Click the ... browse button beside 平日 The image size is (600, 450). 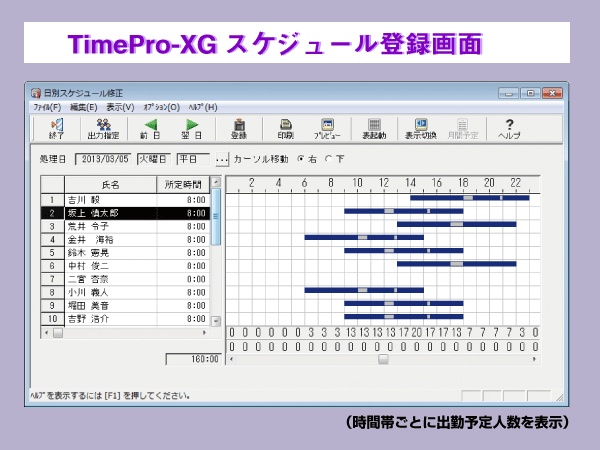point(222,159)
